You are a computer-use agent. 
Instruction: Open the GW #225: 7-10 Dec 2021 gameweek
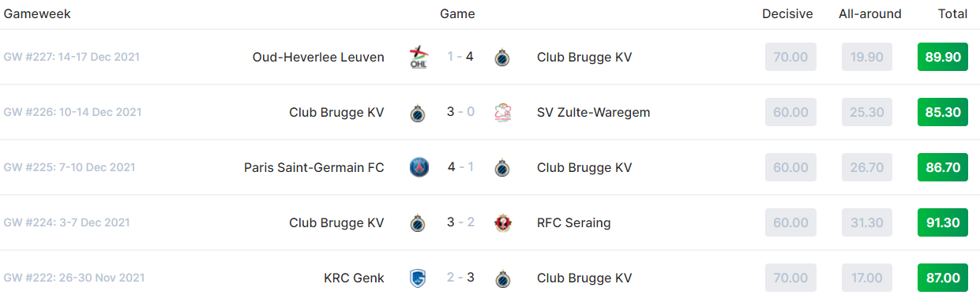pos(69,167)
